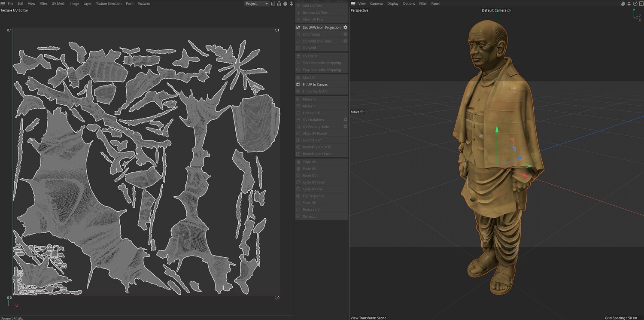
Task: Click Set UVW from Projection
Action: [321, 27]
